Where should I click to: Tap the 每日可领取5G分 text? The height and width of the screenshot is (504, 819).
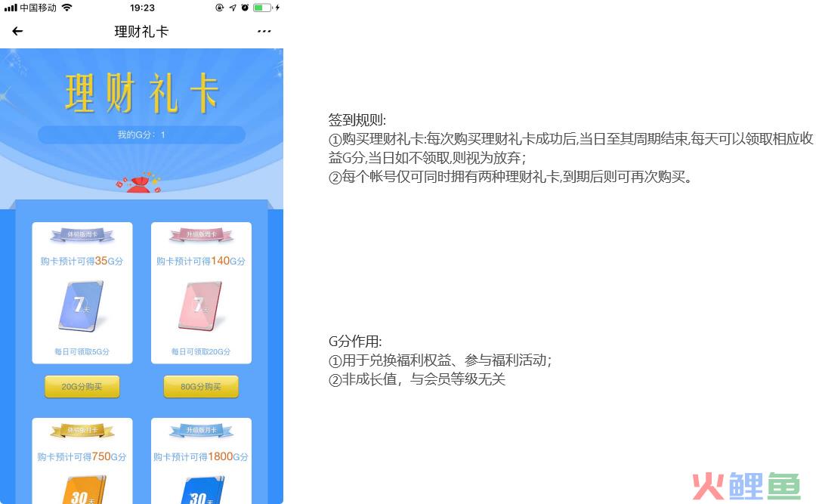pos(82,351)
